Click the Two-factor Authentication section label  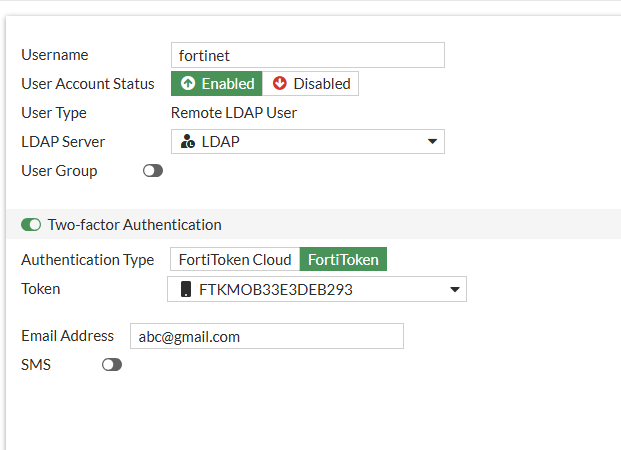pos(134,225)
